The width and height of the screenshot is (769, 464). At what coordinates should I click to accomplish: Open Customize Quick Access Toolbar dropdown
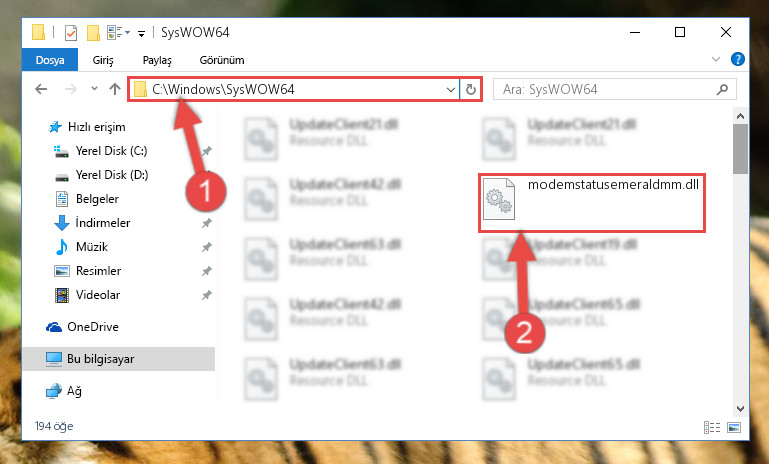[141, 33]
